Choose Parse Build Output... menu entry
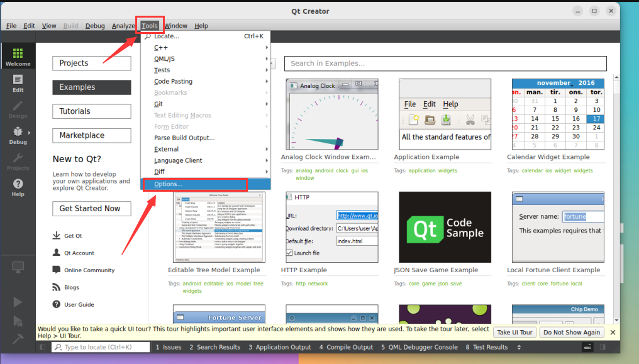The height and width of the screenshot is (364, 639). 206,138
